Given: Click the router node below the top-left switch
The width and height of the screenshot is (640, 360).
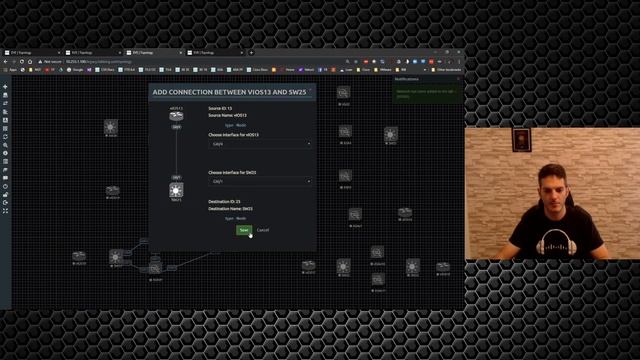Looking at the screenshot, I should coord(113,191).
